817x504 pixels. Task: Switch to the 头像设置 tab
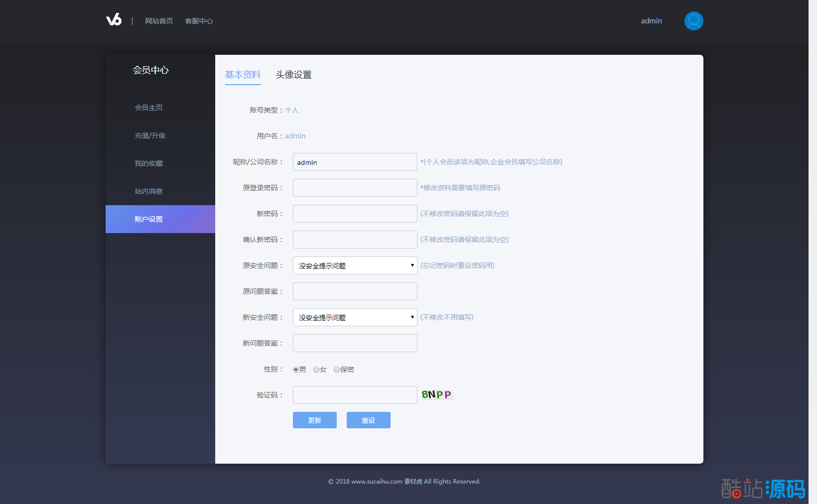(293, 75)
